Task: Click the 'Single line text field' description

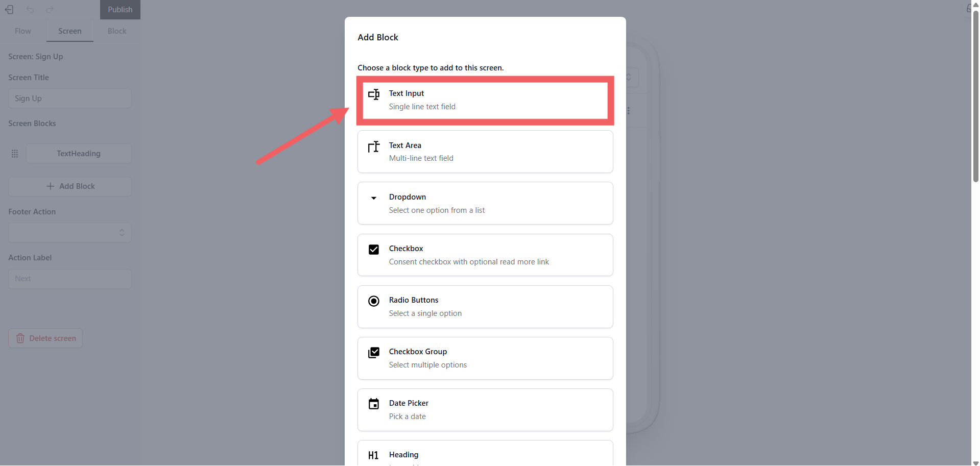Action: (422, 107)
